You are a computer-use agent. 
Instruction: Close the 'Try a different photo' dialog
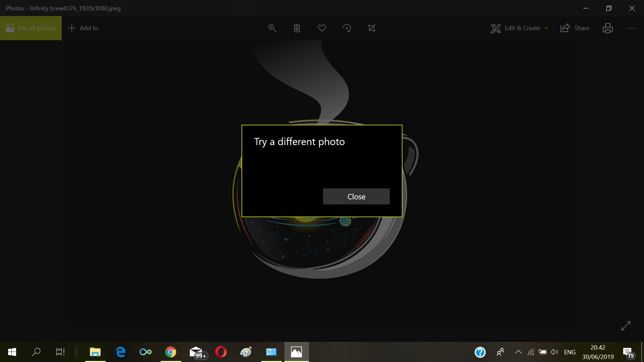[356, 196]
